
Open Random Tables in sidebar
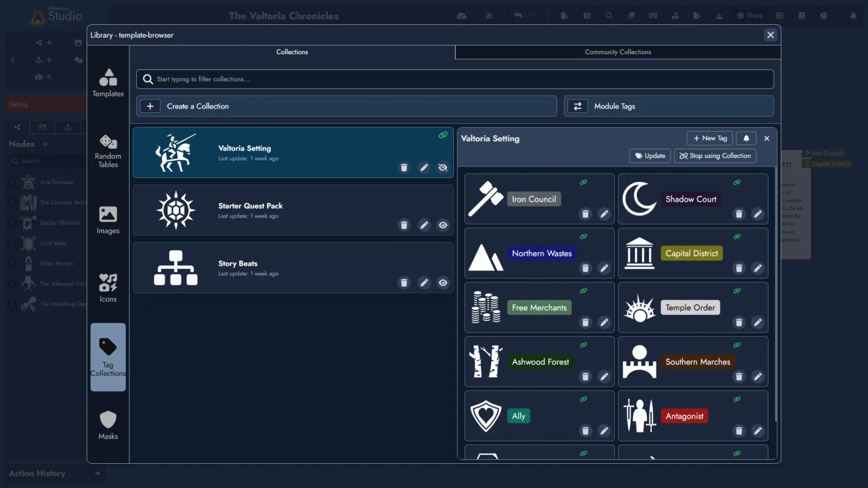[108, 151]
